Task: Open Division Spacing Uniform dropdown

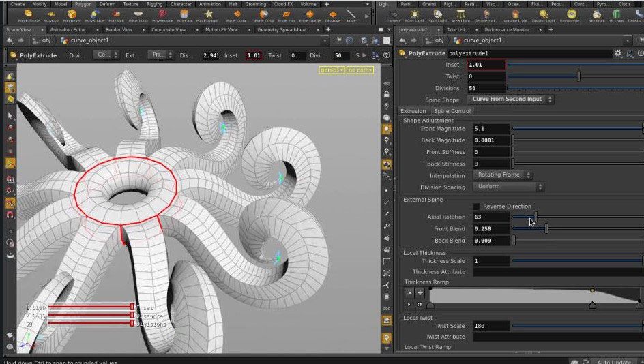Action: click(x=508, y=187)
